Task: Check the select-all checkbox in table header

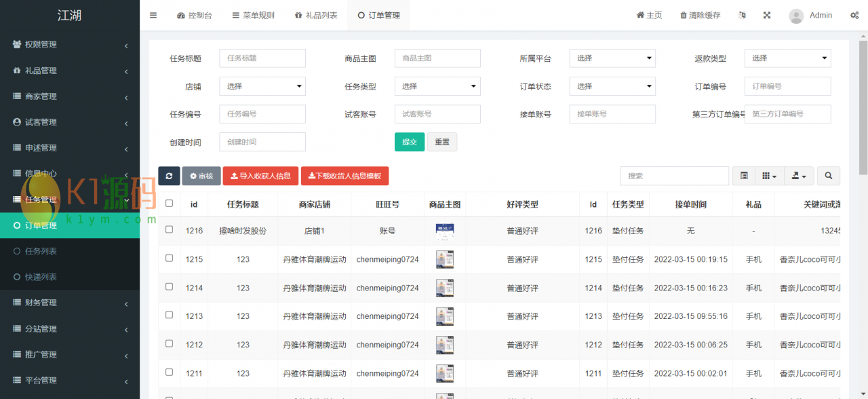Action: click(170, 204)
